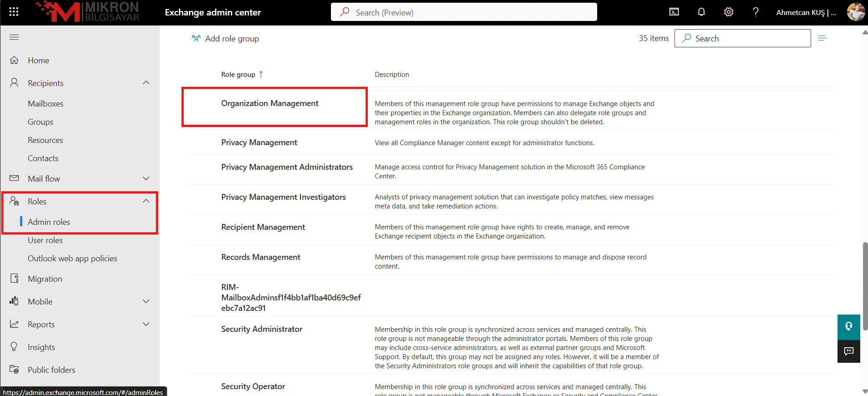Click the 35 items count text
The width and height of the screenshot is (868, 396).
click(x=654, y=38)
